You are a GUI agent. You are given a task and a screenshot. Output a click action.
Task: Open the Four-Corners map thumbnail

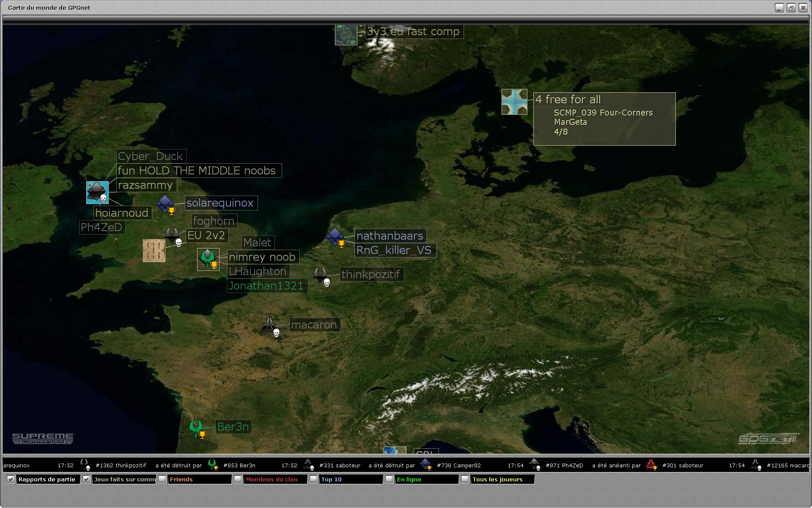pyautogui.click(x=514, y=102)
